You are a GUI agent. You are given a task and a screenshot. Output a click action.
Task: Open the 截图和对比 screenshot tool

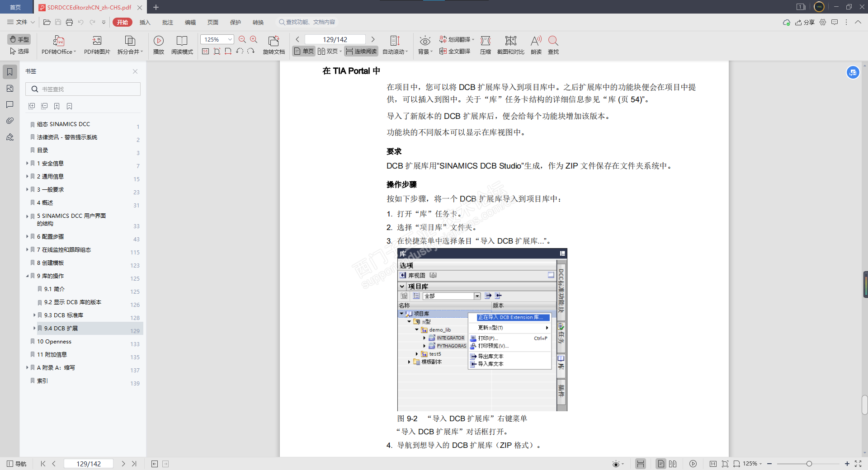(510, 41)
